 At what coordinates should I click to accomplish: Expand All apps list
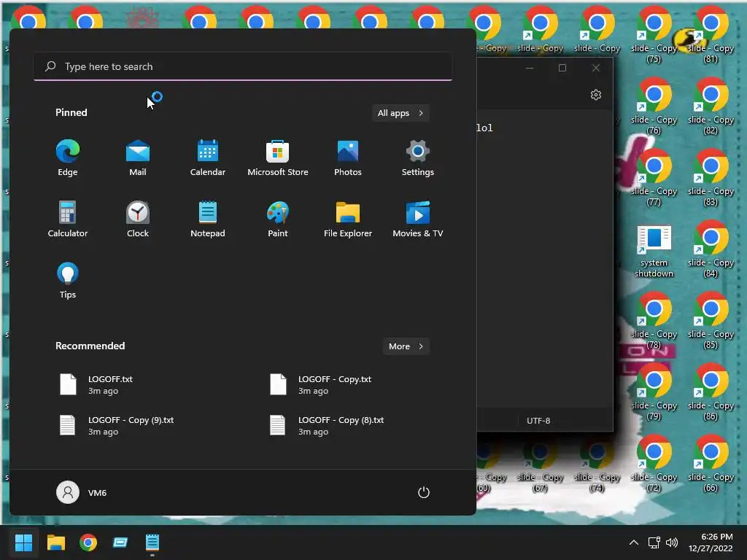pos(400,113)
